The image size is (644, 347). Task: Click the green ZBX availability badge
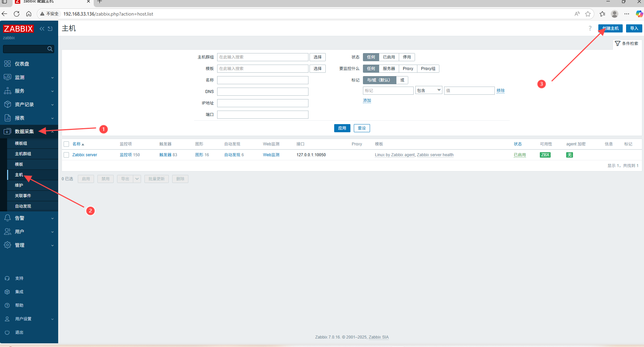coord(545,155)
